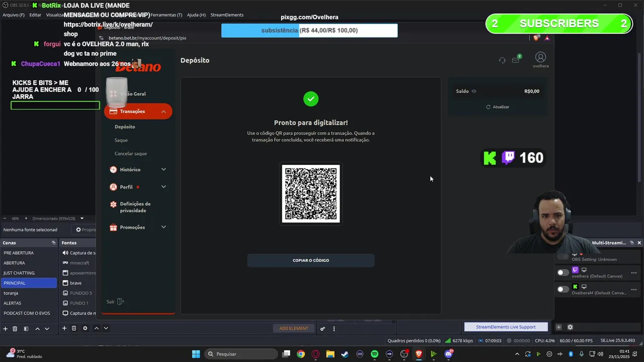Open scene filters icon in Cenas toolbar
This screenshot has height=362, width=644.
[26, 328]
